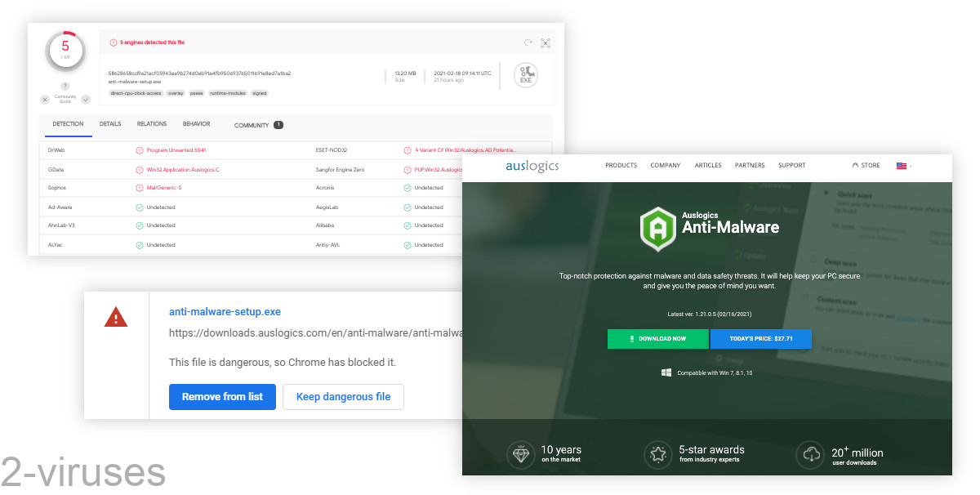The width and height of the screenshot is (980, 495).
Task: Click the cloud download icon beside 20+ million
Action: 810,454
